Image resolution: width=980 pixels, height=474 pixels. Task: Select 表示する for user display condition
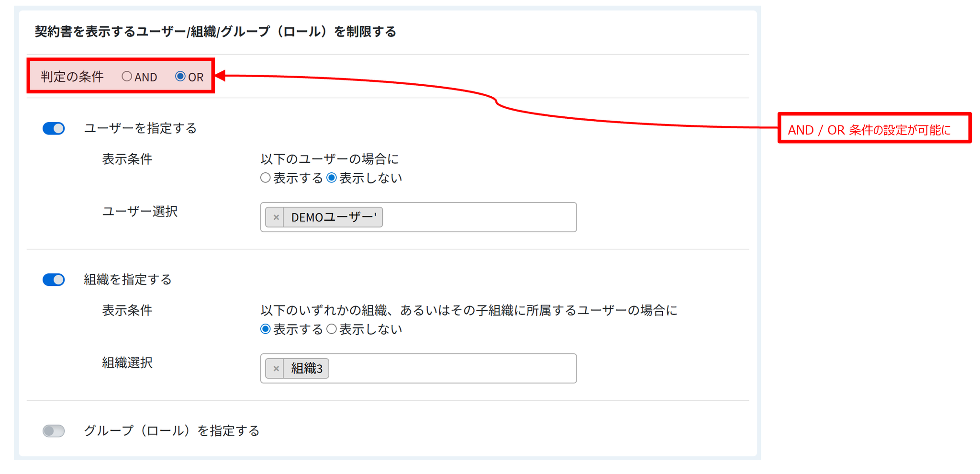(266, 178)
